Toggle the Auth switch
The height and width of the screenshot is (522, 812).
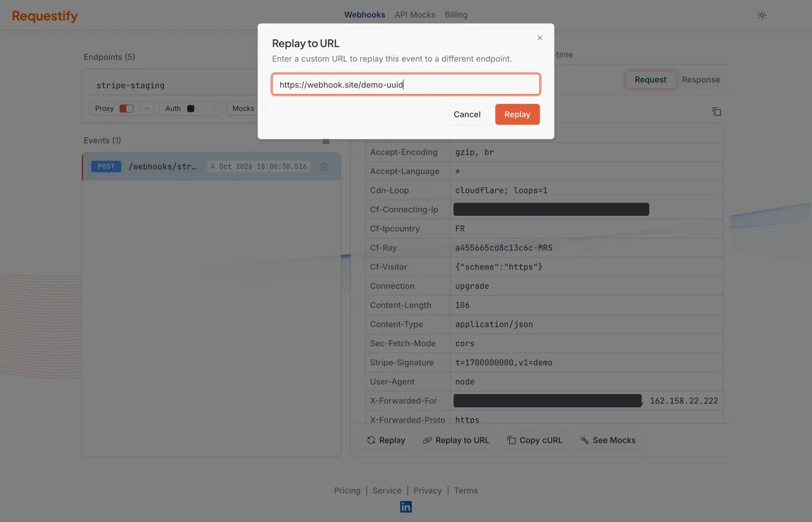click(x=191, y=108)
